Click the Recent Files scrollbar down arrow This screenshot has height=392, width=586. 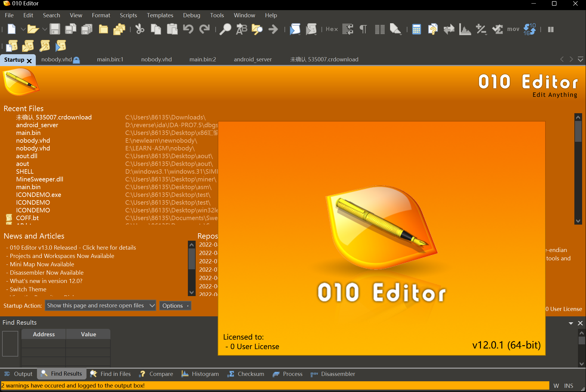click(578, 221)
